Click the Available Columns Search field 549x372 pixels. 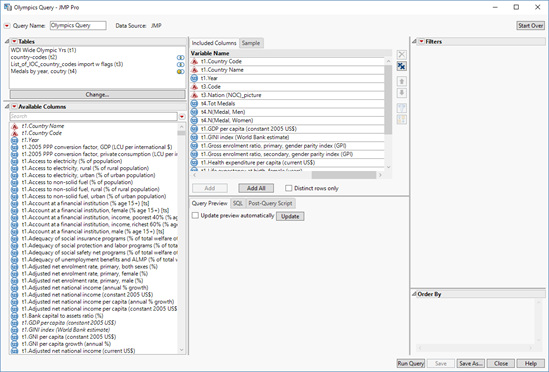pyautogui.click(x=93, y=116)
